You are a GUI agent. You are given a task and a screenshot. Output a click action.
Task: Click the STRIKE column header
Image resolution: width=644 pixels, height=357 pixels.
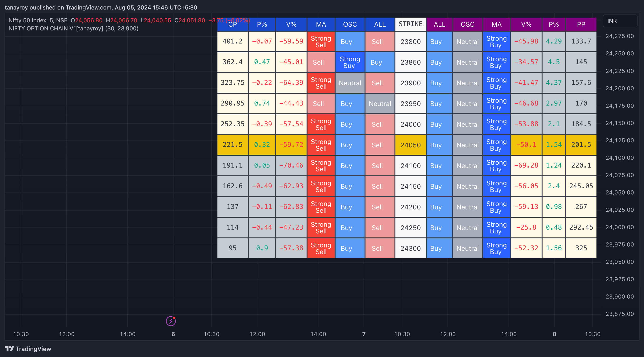click(410, 24)
